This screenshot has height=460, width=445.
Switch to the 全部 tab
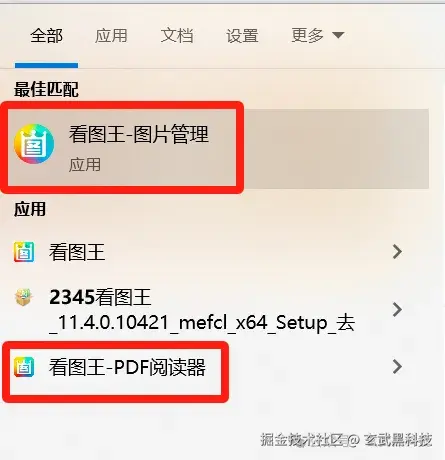46,35
